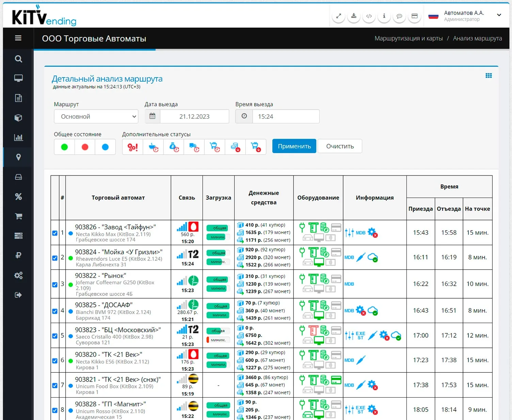This screenshot has width=512, height=420.
Task: Uncheck row 7 ТК 21 Век (снэк) checkbox
Action: [55, 386]
